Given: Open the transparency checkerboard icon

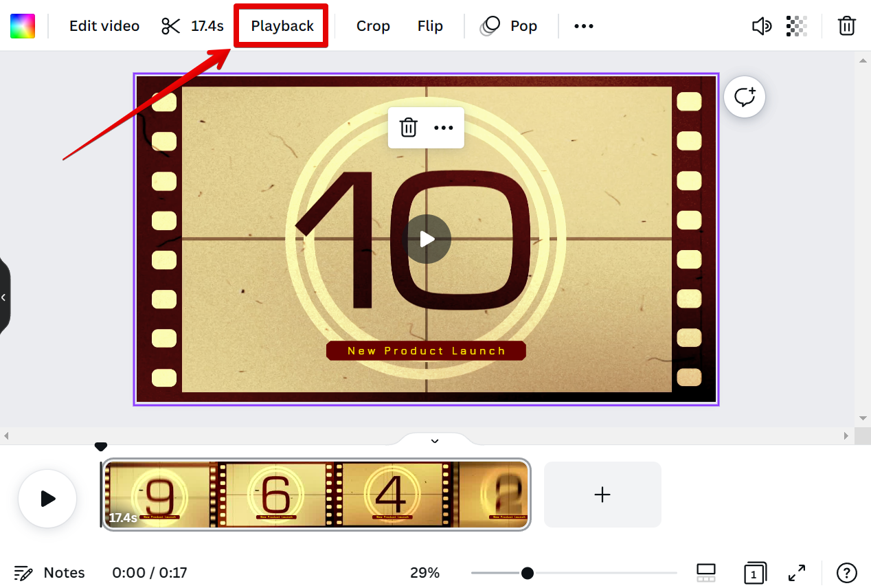Looking at the screenshot, I should [796, 26].
